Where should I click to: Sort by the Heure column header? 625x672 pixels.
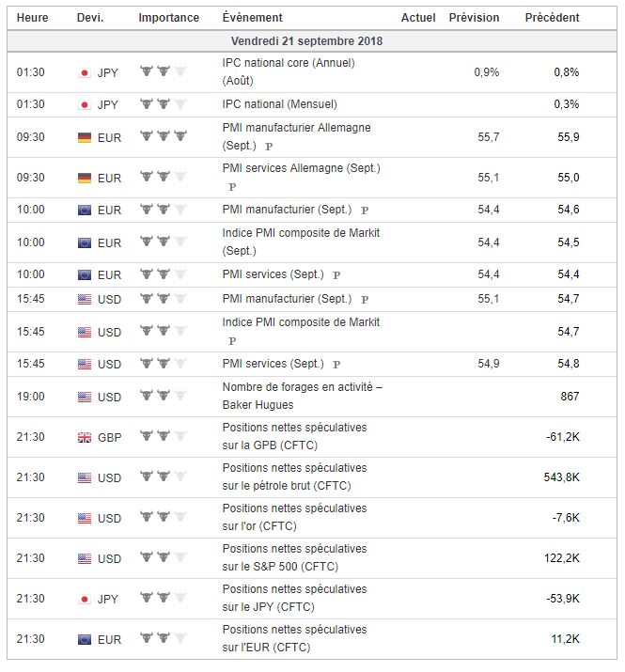tap(32, 18)
